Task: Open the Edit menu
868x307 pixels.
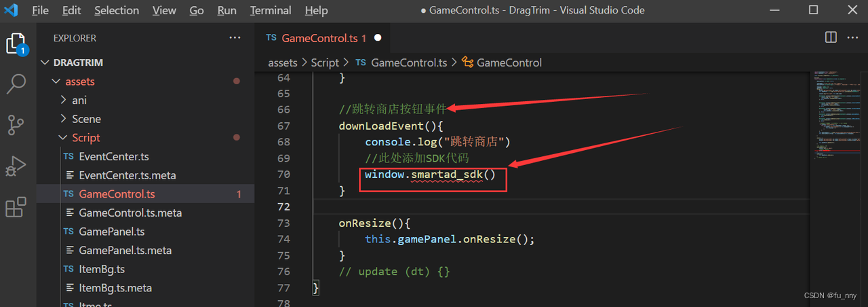Action: [x=71, y=10]
